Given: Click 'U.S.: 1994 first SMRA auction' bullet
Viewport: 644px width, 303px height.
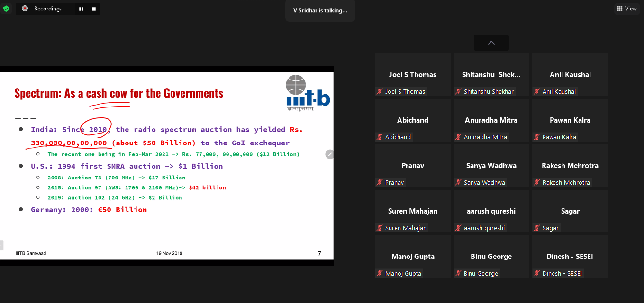Looking at the screenshot, I should click(x=127, y=166).
